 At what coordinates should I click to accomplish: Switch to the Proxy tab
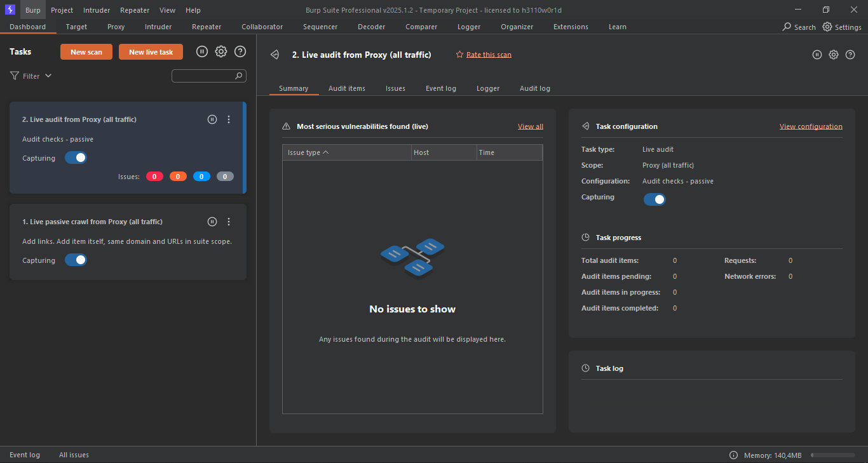coord(116,27)
